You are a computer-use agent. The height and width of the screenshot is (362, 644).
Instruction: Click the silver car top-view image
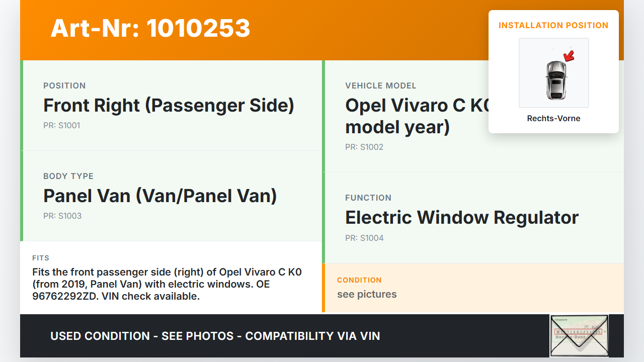pyautogui.click(x=555, y=79)
